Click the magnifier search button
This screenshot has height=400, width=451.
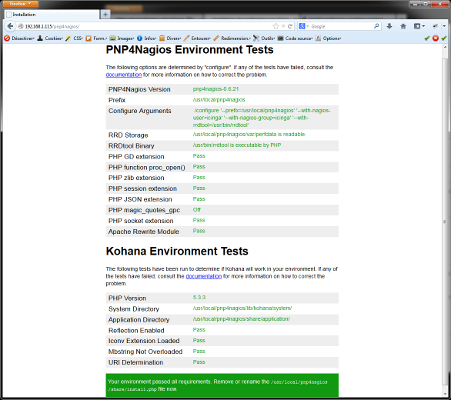point(377,26)
